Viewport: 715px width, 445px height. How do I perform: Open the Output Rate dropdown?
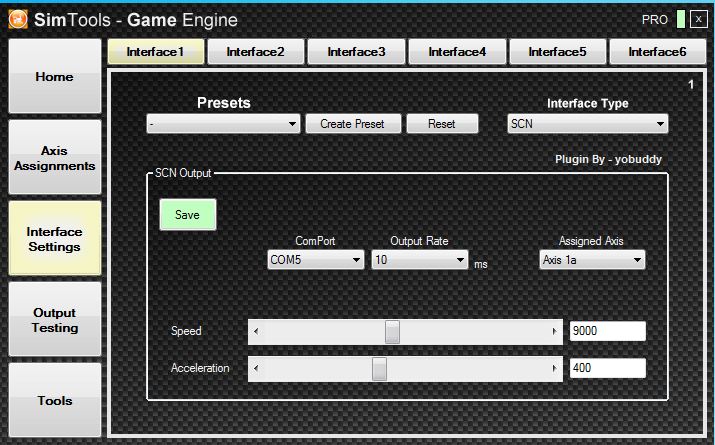419,260
